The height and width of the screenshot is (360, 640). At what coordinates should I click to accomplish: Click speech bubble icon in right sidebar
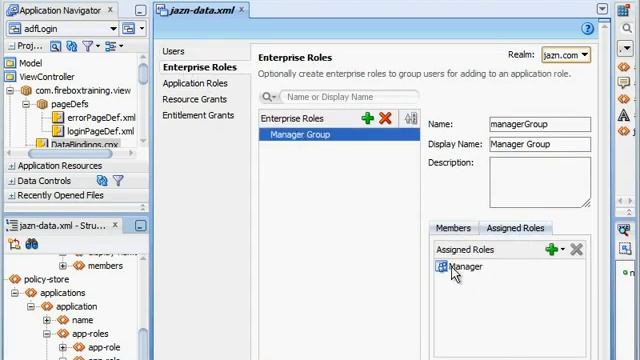624,83
